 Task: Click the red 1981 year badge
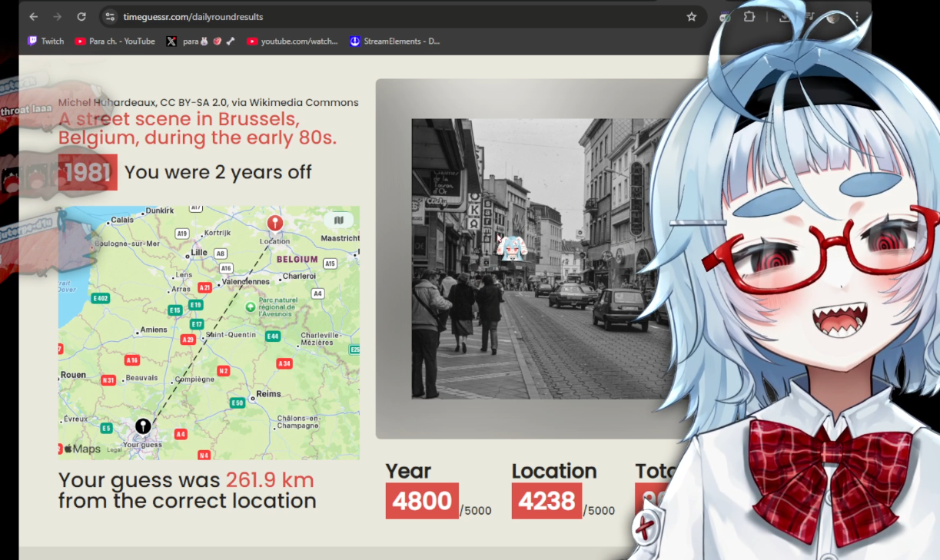tap(88, 172)
